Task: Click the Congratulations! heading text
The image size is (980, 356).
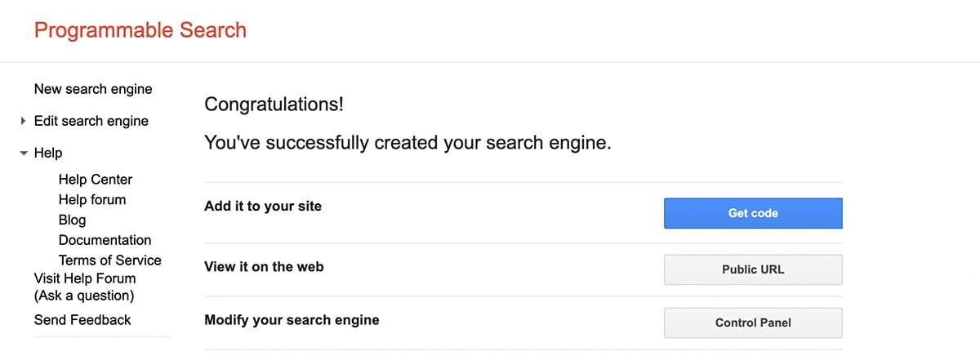Action: coord(274,105)
